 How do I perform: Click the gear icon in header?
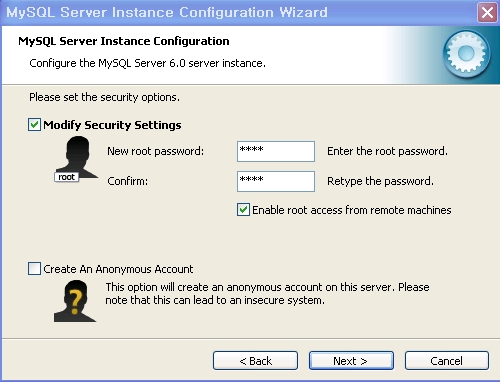pos(466,53)
